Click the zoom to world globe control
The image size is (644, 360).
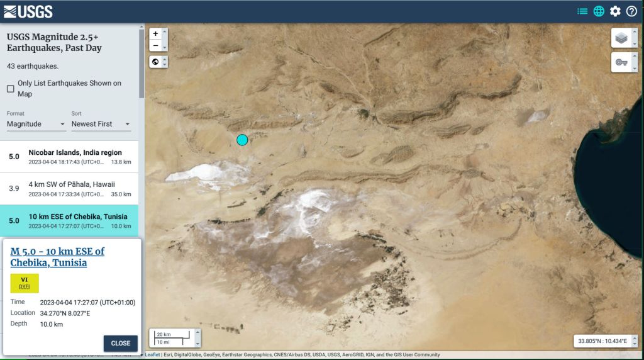coord(155,62)
